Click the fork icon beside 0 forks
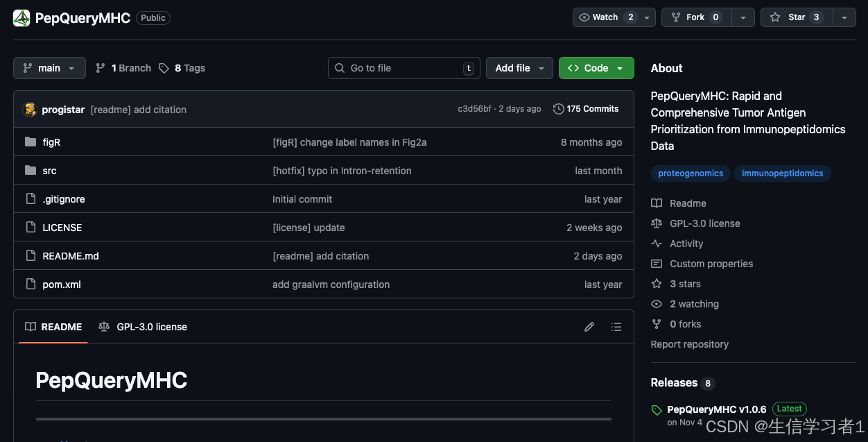868x442 pixels. point(657,324)
